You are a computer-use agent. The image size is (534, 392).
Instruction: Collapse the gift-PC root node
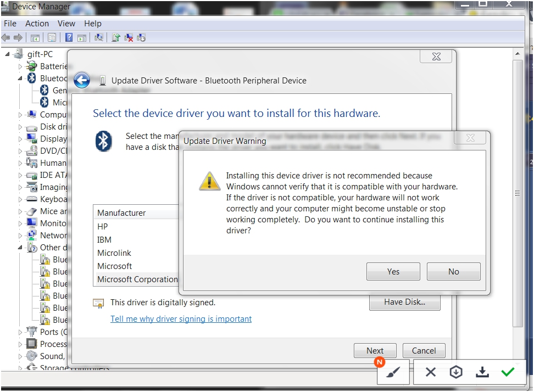coord(7,54)
